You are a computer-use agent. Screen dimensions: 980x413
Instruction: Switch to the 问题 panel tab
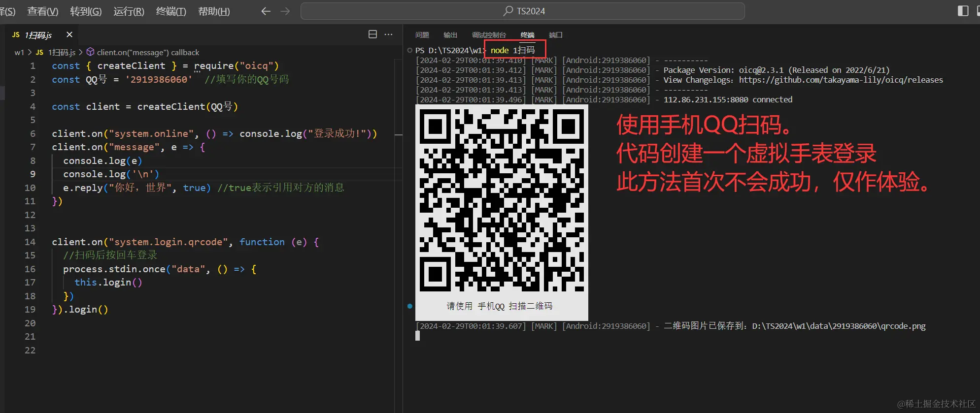422,35
